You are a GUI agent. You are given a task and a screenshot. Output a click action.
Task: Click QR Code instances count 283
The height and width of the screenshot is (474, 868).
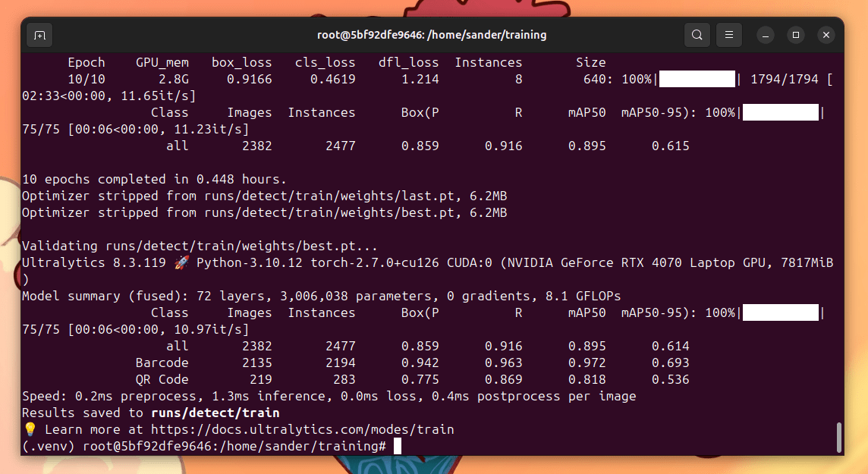(344, 379)
